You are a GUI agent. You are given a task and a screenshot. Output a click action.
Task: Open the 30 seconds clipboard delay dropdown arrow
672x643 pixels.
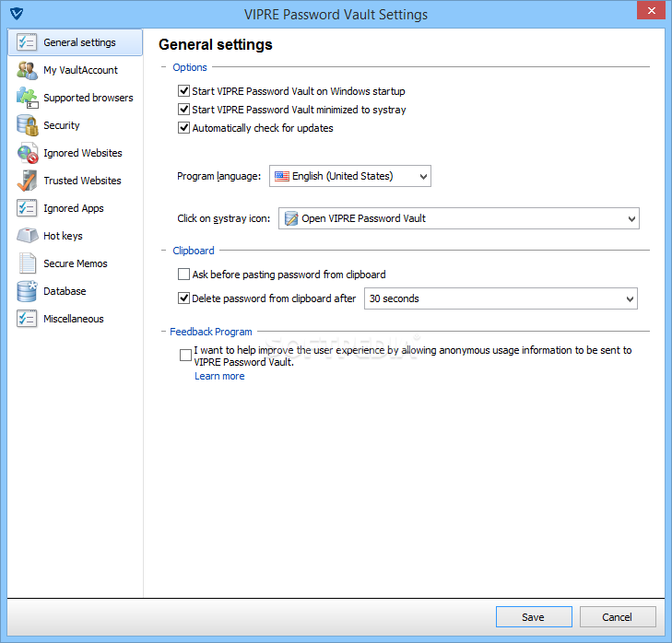click(630, 298)
